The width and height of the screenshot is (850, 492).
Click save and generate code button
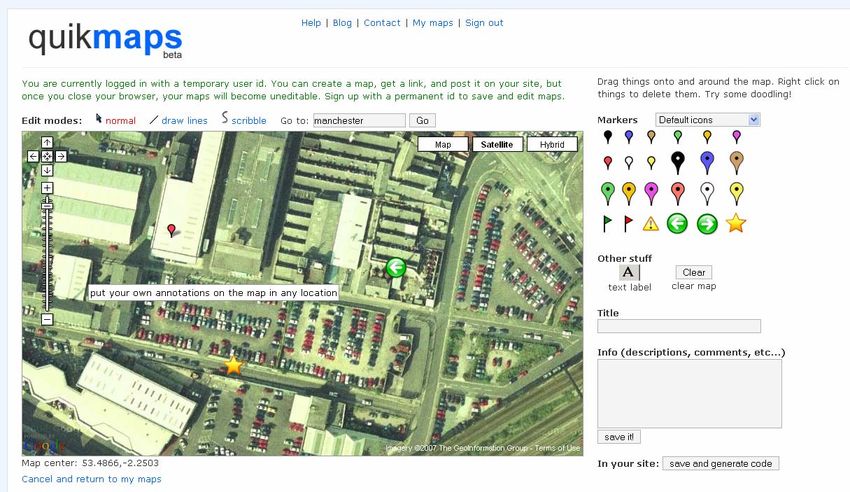pyautogui.click(x=720, y=463)
